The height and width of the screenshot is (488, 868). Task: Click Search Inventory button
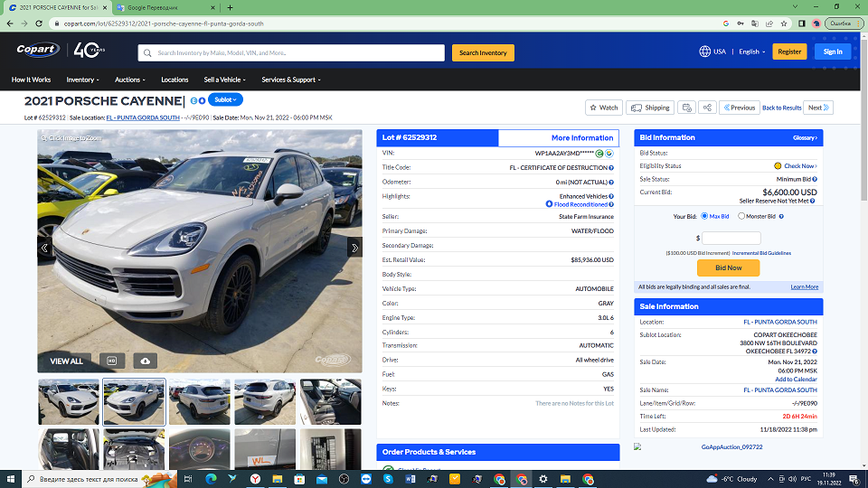click(483, 53)
